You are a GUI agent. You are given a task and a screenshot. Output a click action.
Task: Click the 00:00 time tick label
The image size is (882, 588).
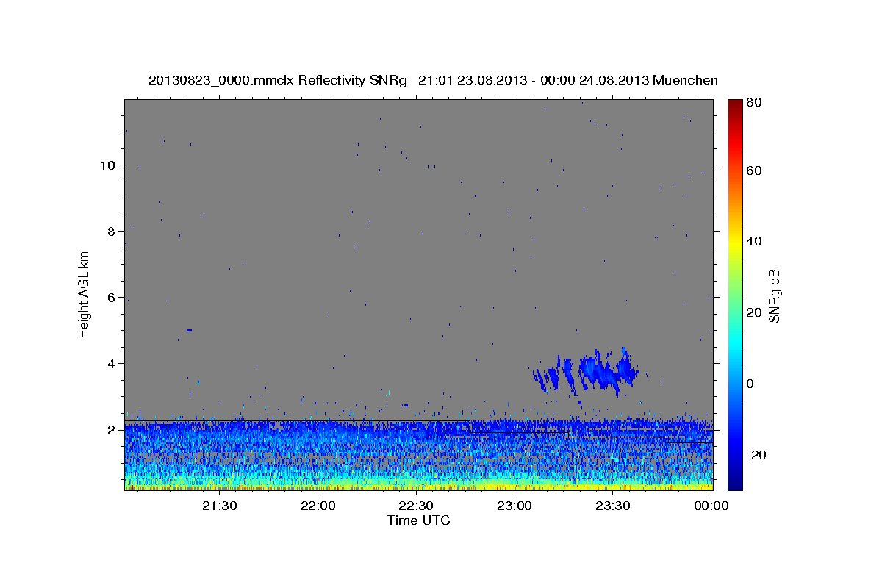point(711,506)
